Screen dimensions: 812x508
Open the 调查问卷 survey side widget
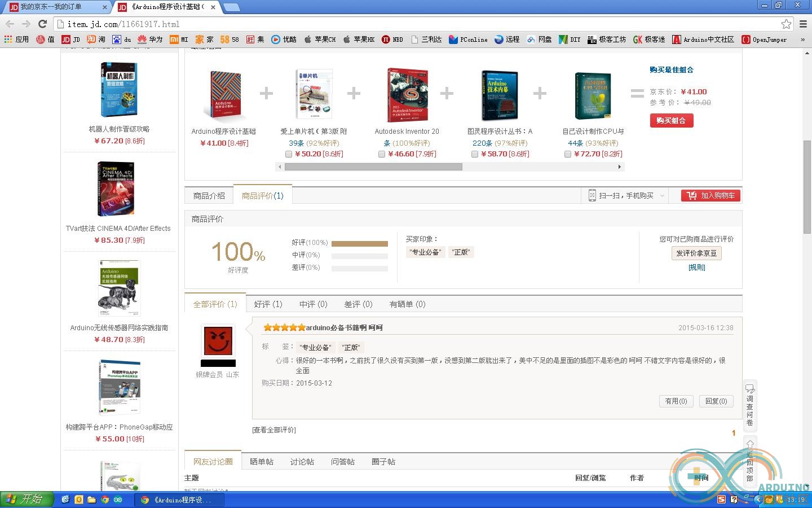(749, 405)
